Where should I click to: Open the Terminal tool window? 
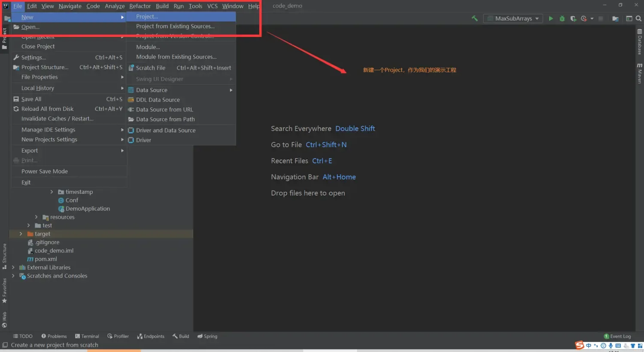click(x=87, y=336)
